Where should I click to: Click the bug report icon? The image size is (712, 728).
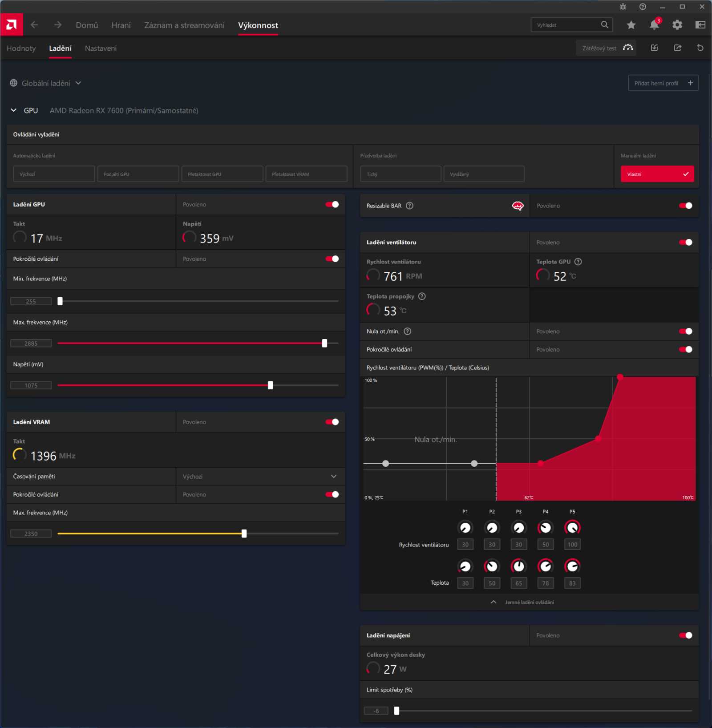pos(623,7)
